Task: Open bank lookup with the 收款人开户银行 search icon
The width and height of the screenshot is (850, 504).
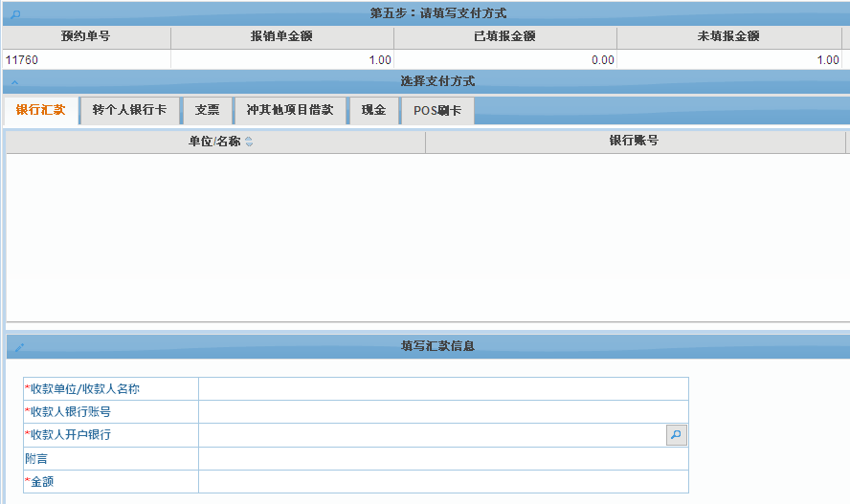Action: click(x=676, y=435)
